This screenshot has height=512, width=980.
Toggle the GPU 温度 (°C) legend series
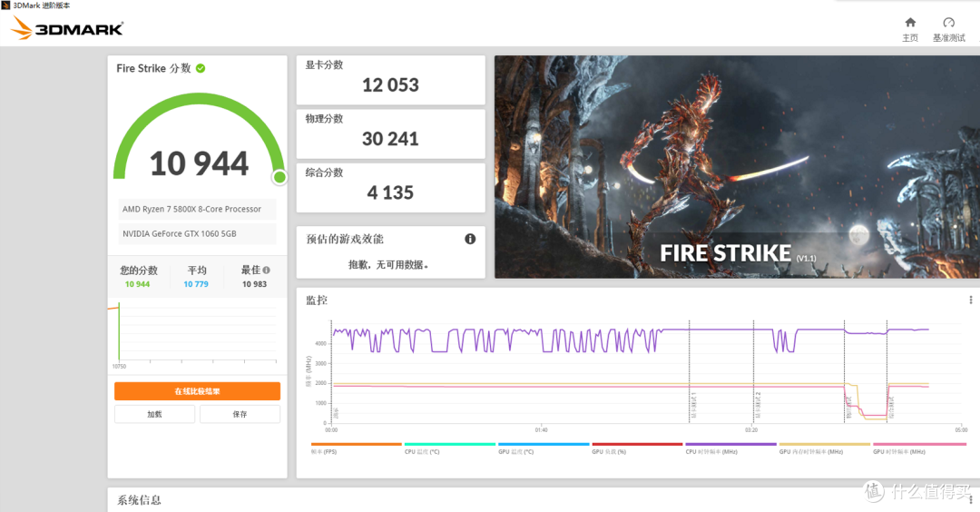(x=544, y=448)
